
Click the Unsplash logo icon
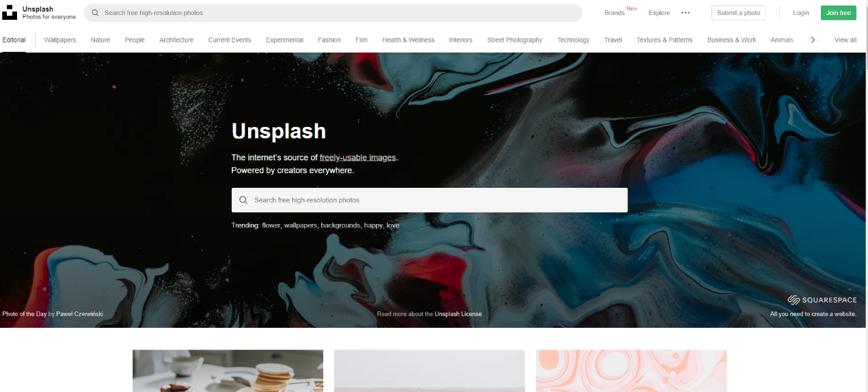pyautogui.click(x=10, y=12)
